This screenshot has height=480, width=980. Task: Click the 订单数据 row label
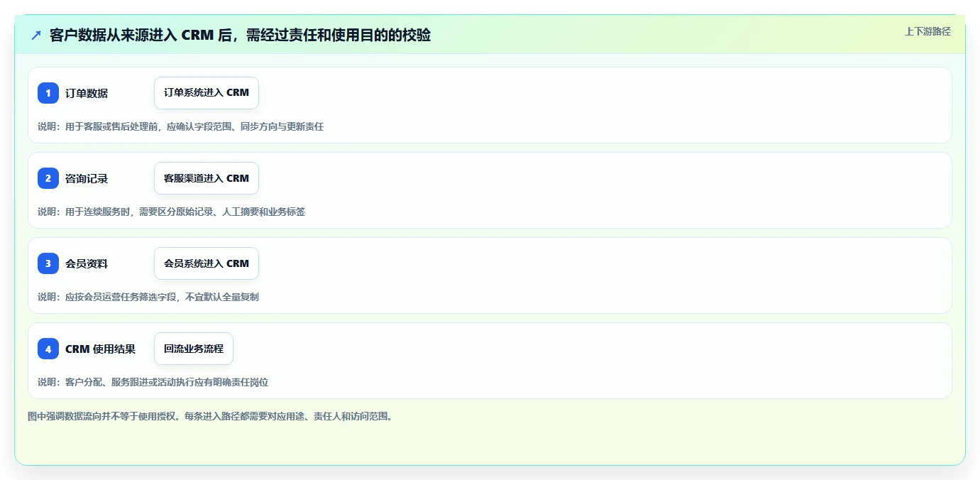click(x=87, y=93)
